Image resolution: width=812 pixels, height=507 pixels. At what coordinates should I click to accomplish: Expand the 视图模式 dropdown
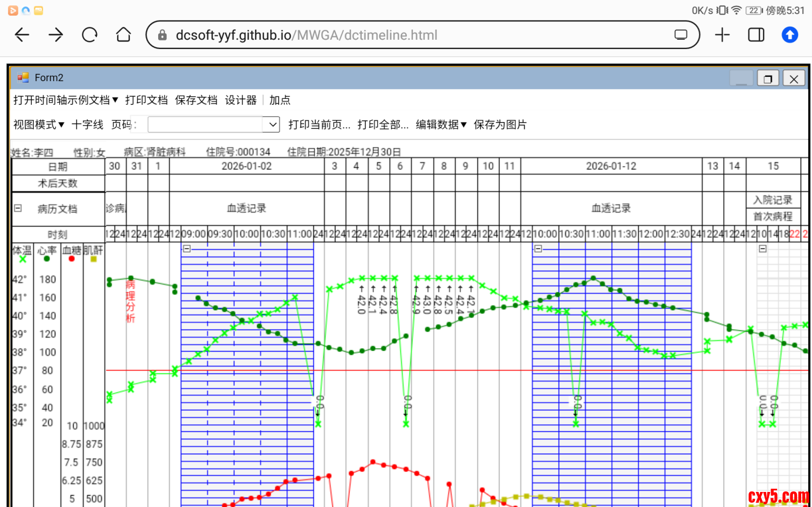click(39, 125)
